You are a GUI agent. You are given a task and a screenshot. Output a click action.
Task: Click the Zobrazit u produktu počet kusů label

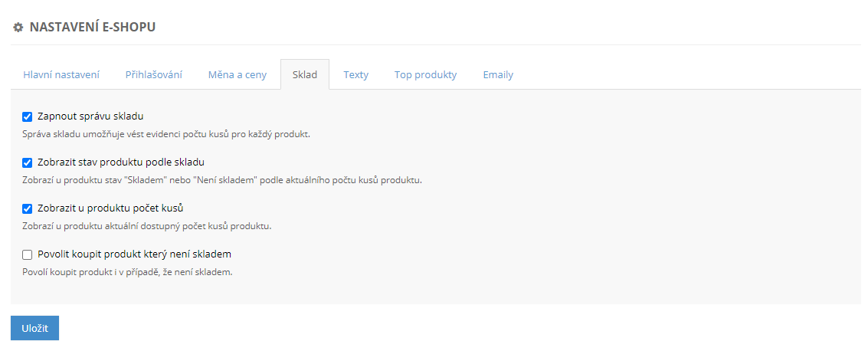point(110,208)
